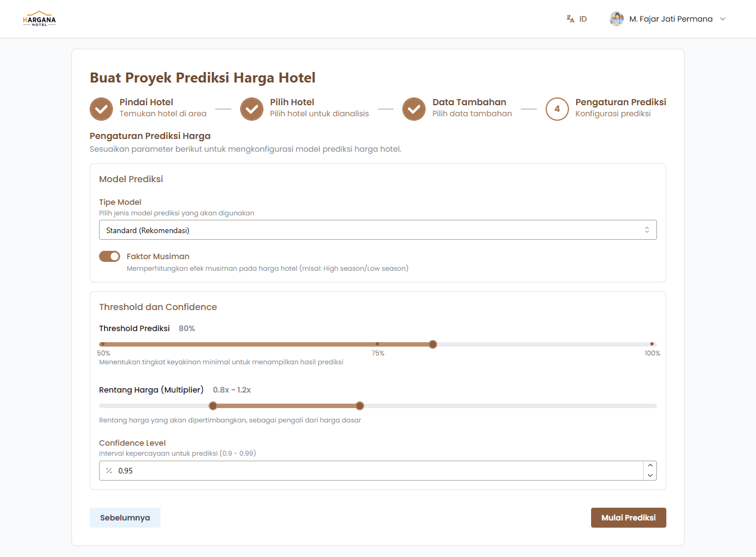Expand the user account menu chevron
Viewport: 756px width, 557px height.
tap(723, 19)
